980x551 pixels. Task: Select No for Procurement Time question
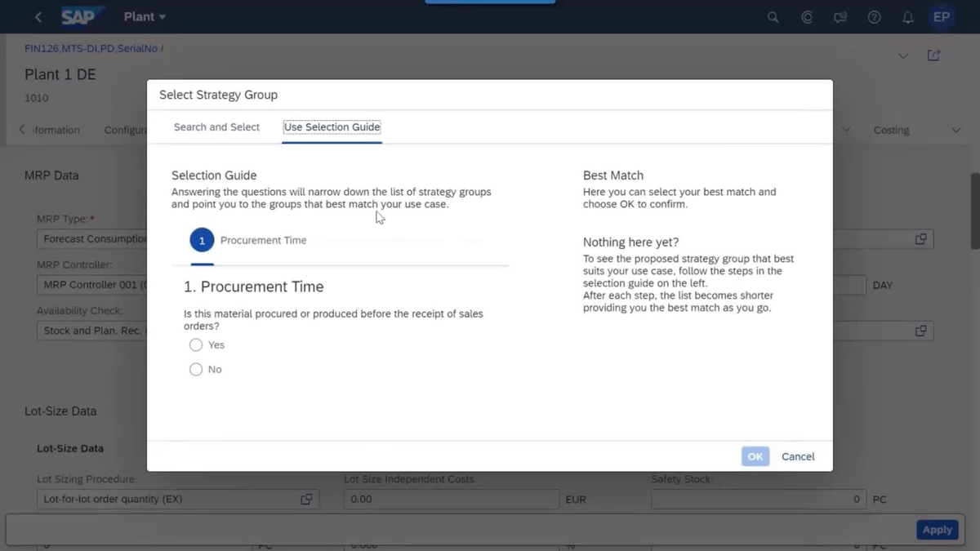[x=196, y=369]
